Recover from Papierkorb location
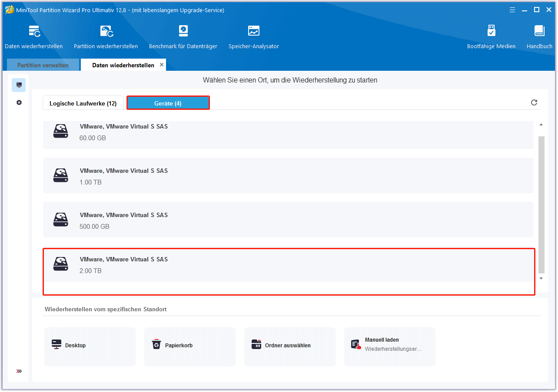 pos(190,346)
